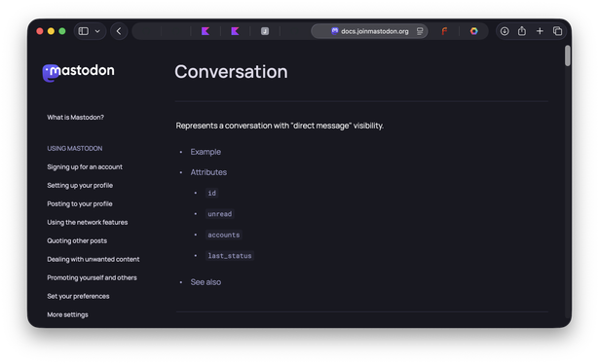Image resolution: width=599 pixels, height=364 pixels.
Task: Go back with the back arrow
Action: [x=119, y=31]
